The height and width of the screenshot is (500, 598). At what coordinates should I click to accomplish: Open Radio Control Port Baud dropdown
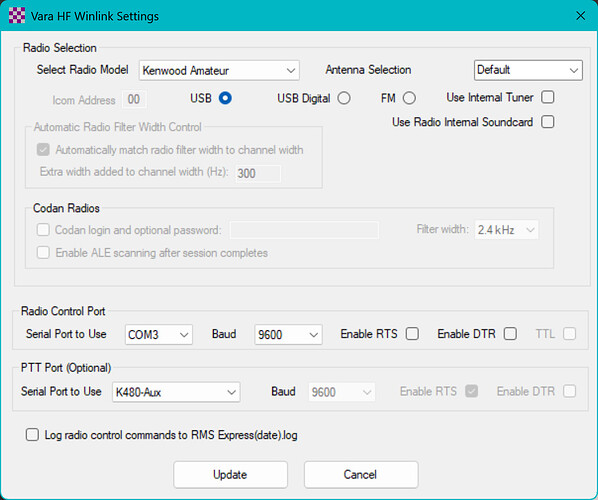(288, 334)
